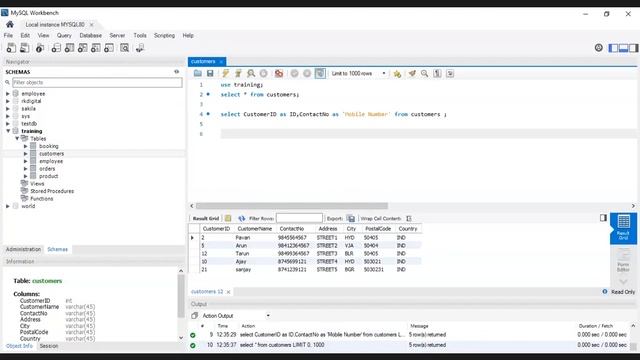Search table data toolbar icon
Viewport: 640px width, 360px height.
point(124,48)
